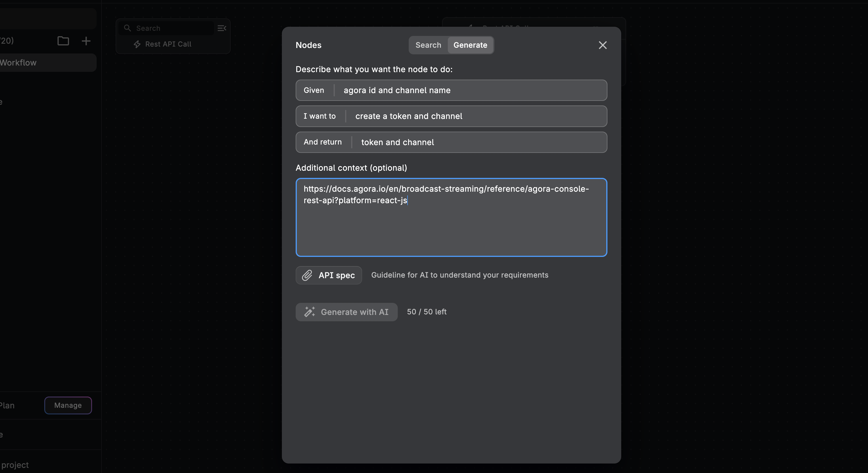Viewport: 868px width, 473px height.
Task: Click the Given input field
Action: click(x=472, y=90)
